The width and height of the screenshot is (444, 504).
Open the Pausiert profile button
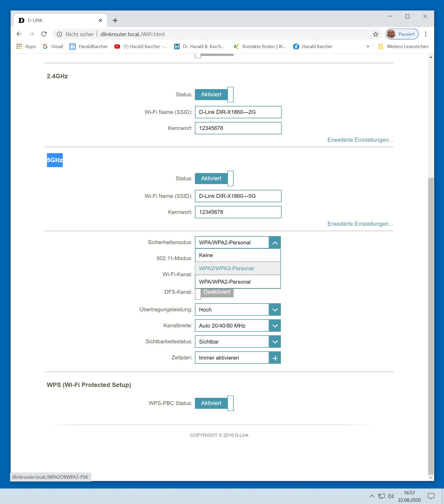tap(402, 34)
